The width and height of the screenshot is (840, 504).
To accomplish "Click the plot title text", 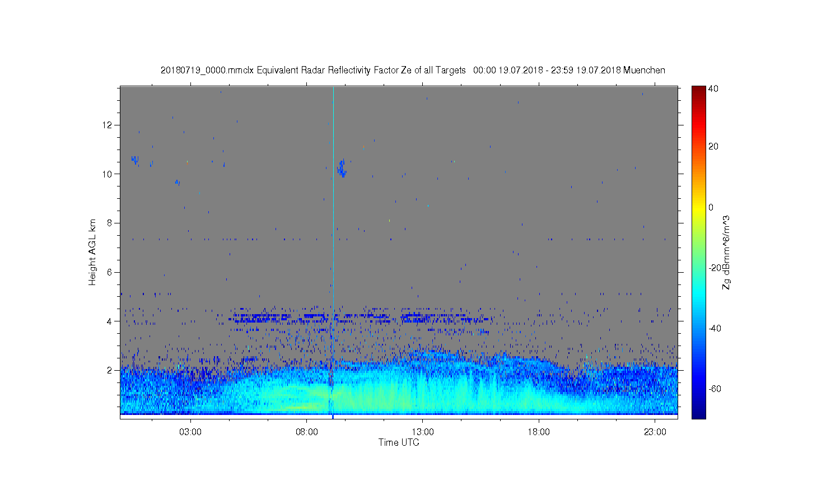I will pos(413,70).
